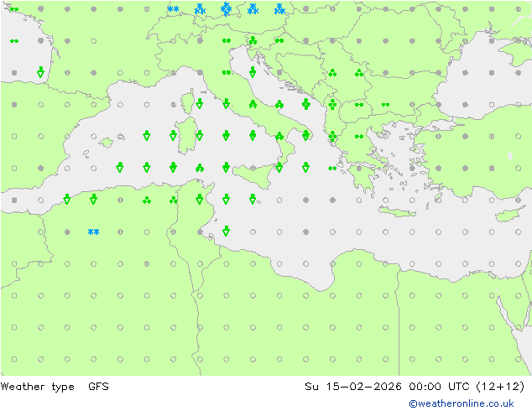Select the green shower symbol near Spain's north coast
Screen dimensions: 532x411
tap(41, 72)
